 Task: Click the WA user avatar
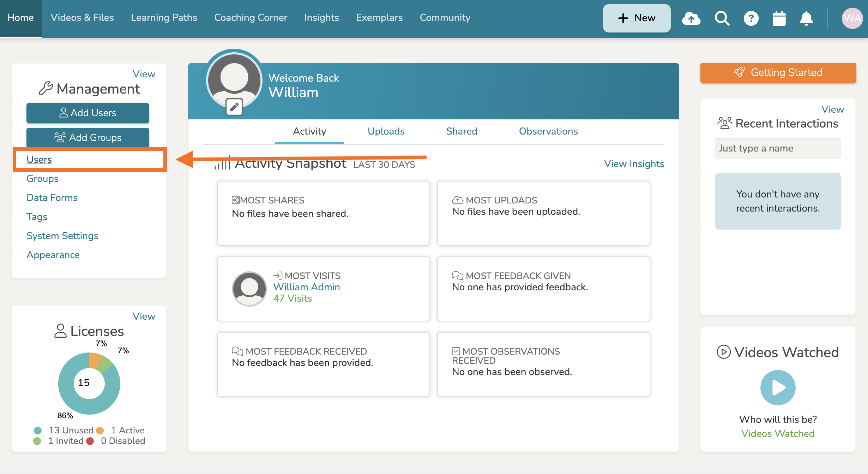(x=852, y=18)
